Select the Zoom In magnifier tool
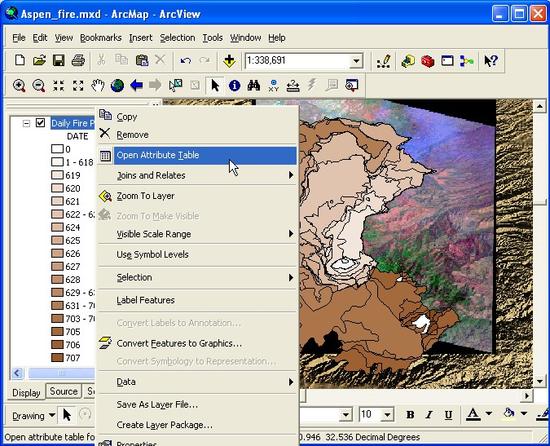 19,86
